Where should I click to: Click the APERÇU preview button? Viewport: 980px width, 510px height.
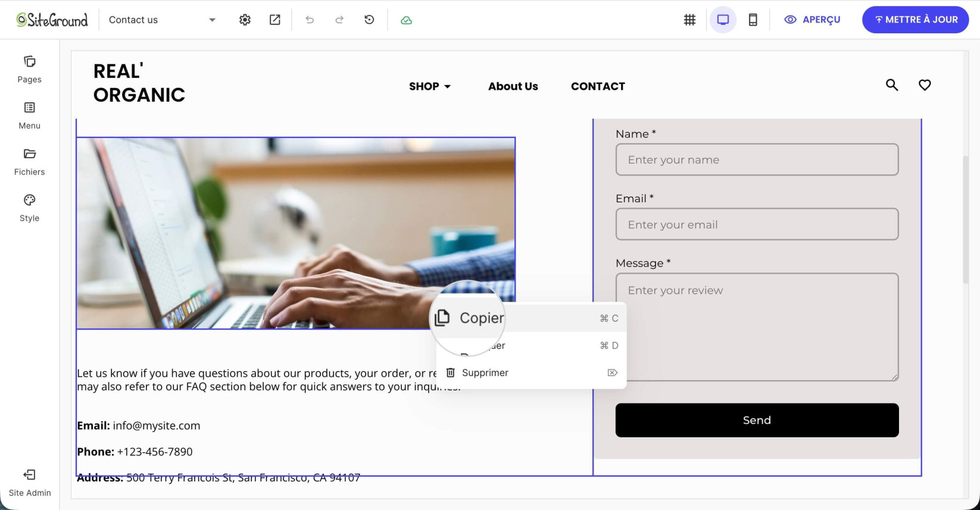pos(812,20)
